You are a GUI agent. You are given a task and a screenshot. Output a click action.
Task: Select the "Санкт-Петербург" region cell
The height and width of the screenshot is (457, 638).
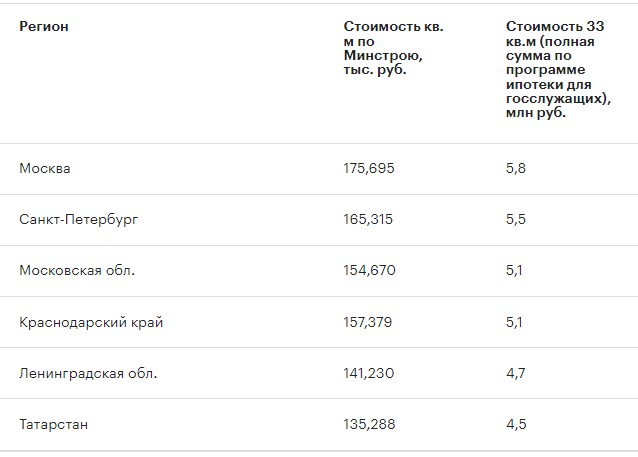pos(78,219)
